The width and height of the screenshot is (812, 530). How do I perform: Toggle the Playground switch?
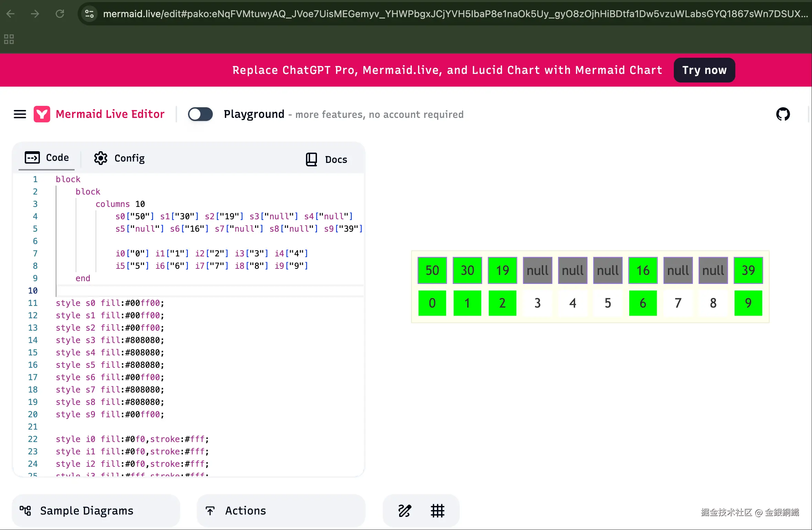(200, 114)
